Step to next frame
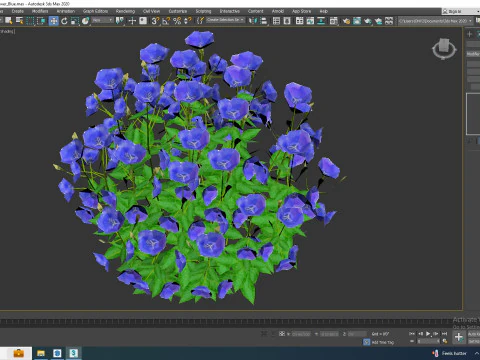 pos(436,333)
